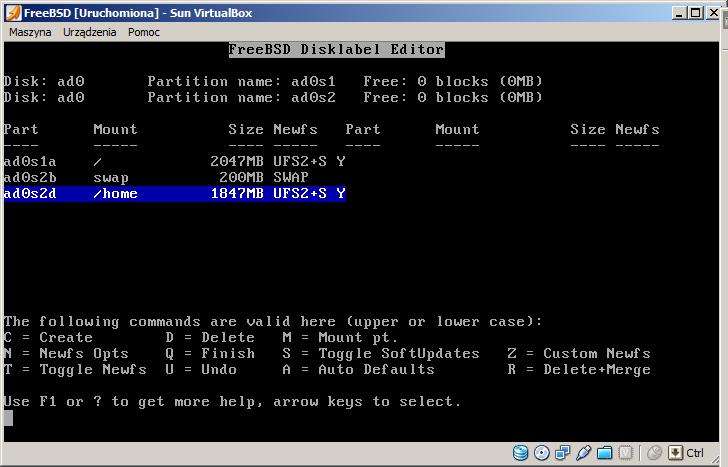Screen dimensions: 728x467
Task: Click the CD/DVD drive status icon
Action: coord(542,453)
